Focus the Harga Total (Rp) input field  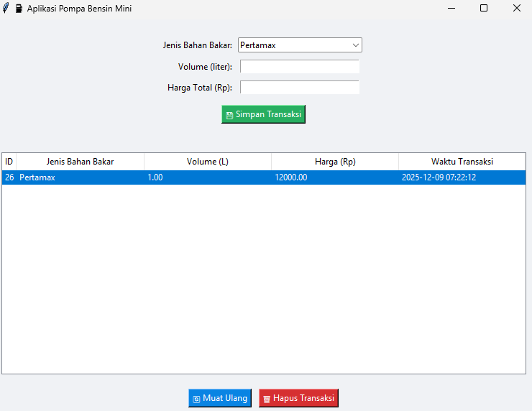300,87
